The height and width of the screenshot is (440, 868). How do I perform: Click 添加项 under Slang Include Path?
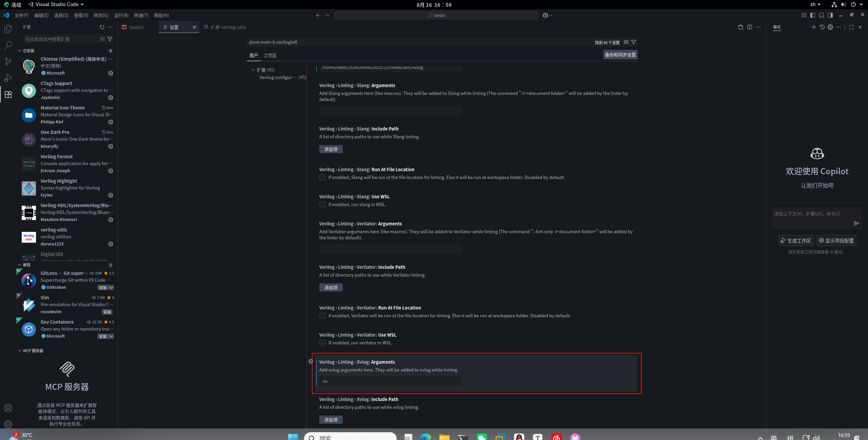click(331, 149)
